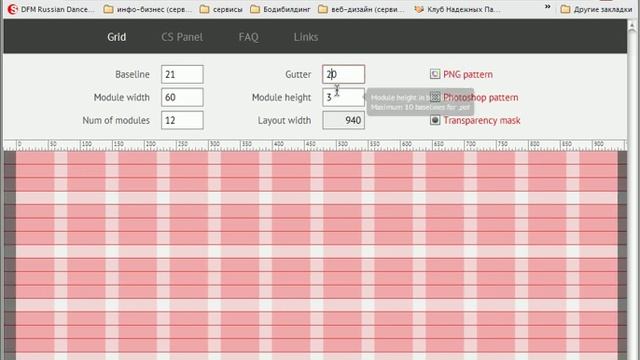The width and height of the screenshot is (640, 360).
Task: Click the Другие закладки folder icon
Action: coord(565,9)
